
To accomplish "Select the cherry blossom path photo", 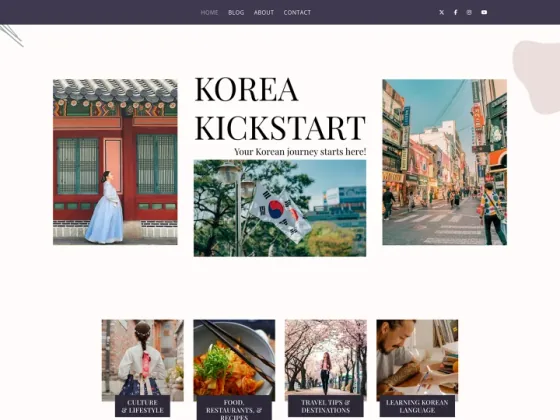I will pos(326,358).
